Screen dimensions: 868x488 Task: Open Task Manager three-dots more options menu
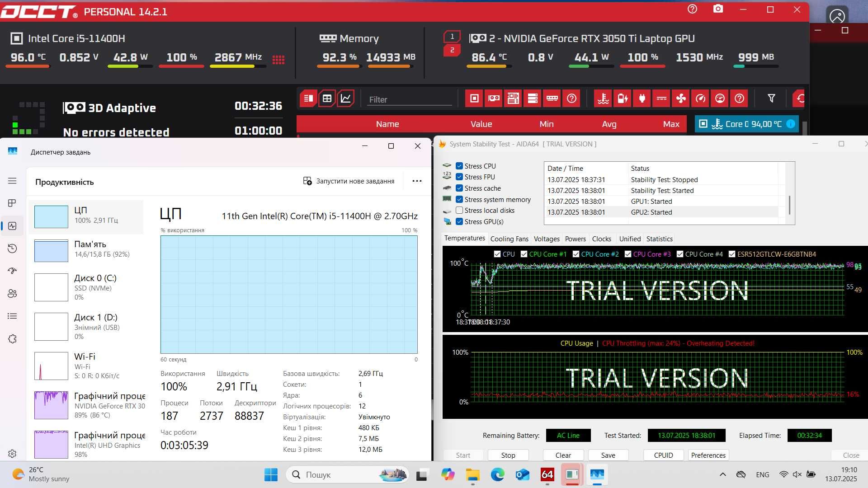click(x=417, y=181)
